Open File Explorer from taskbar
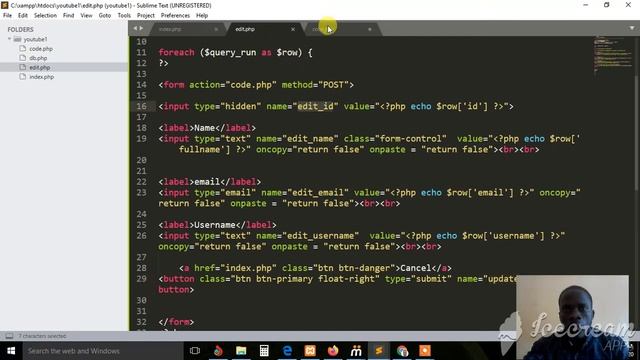Viewport: 640px width, 360px height. pyautogui.click(x=241, y=351)
